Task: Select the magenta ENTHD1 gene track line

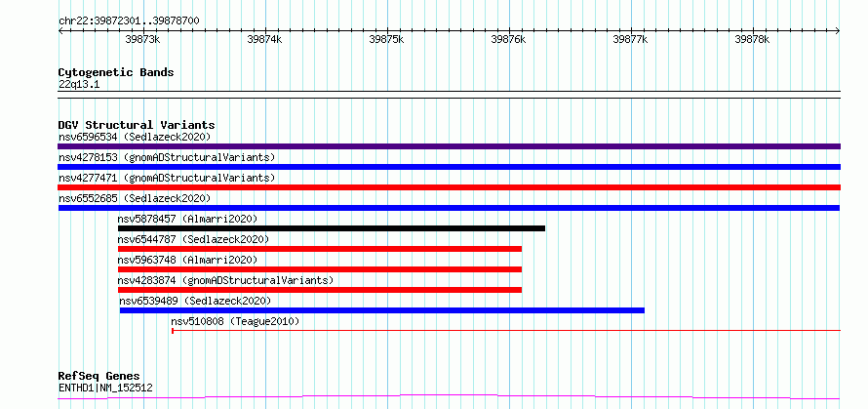Action: coord(449,397)
